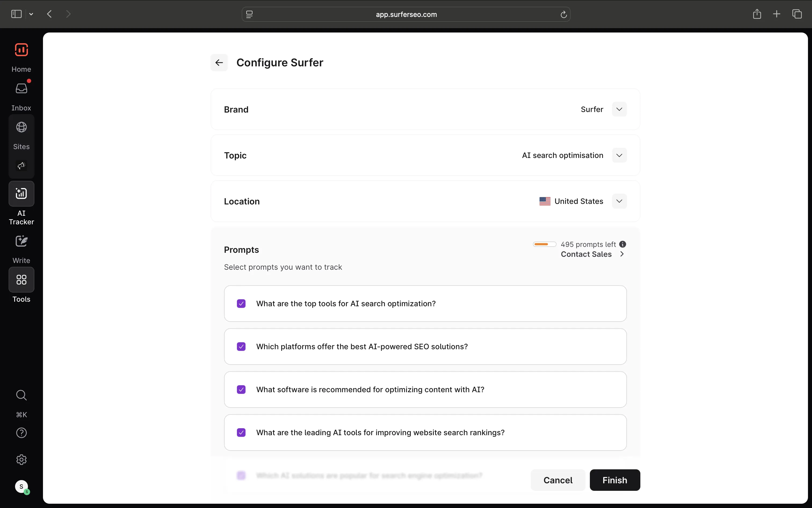Expand the Brand dropdown showing Surfer
Viewport: 812px width, 508px height.
[619, 109]
